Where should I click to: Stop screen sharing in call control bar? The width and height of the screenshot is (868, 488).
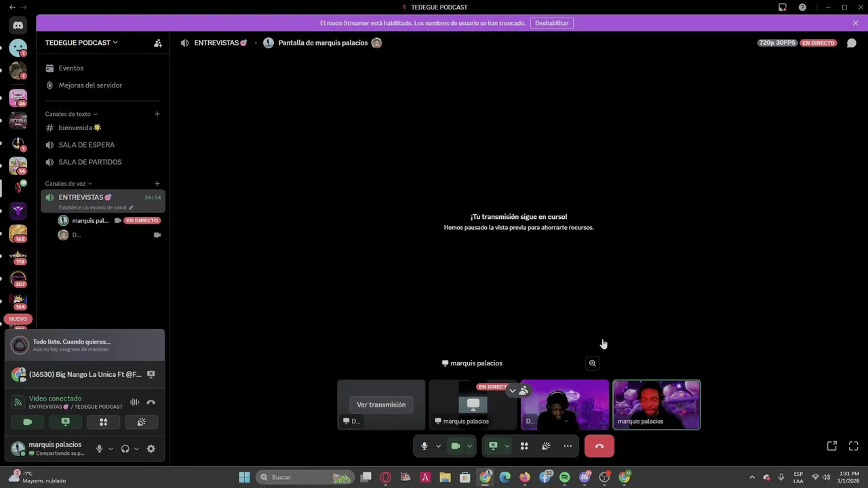[x=493, y=446]
